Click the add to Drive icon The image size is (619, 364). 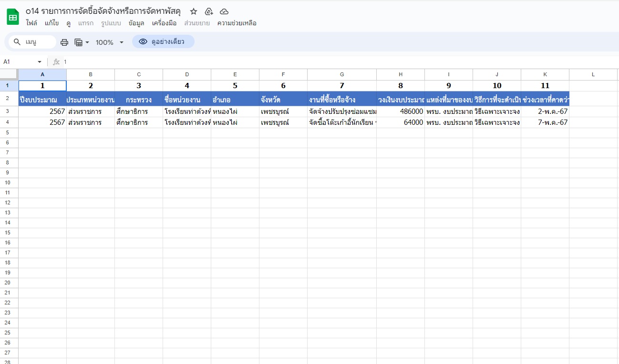point(208,11)
